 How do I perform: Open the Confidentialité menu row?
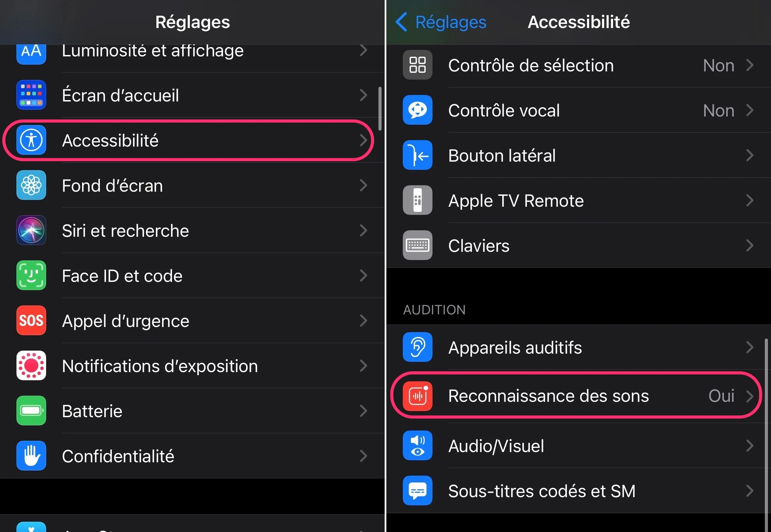(x=192, y=456)
